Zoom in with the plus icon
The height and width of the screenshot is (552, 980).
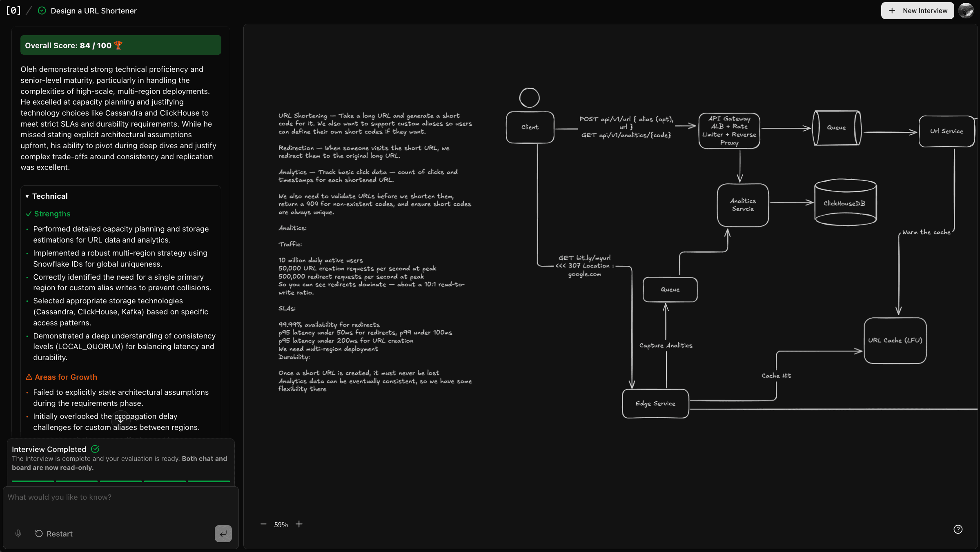[299, 524]
